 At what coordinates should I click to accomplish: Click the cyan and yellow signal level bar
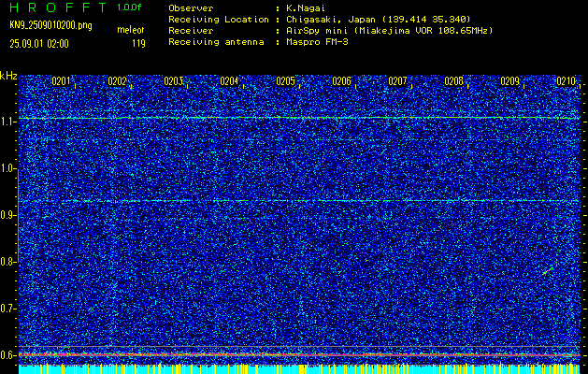(x=299, y=369)
